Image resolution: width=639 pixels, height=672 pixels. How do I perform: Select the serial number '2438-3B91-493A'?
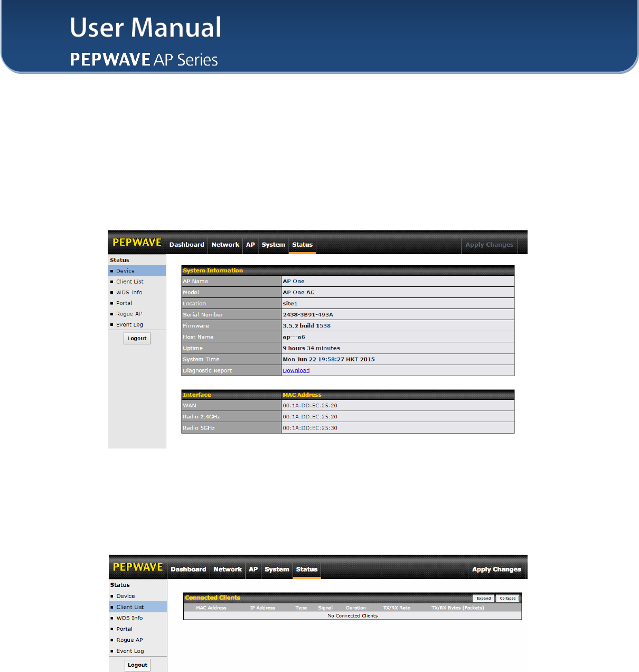pos(308,315)
